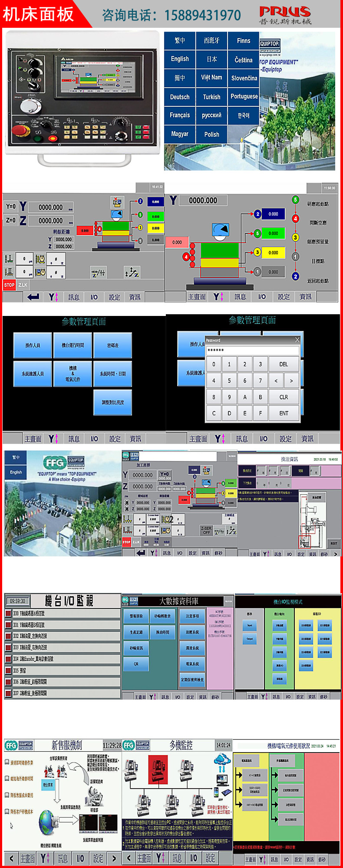Click the Input button in the IO monitor mode screen
Viewport: 343px width, 868px height.
pos(250,625)
